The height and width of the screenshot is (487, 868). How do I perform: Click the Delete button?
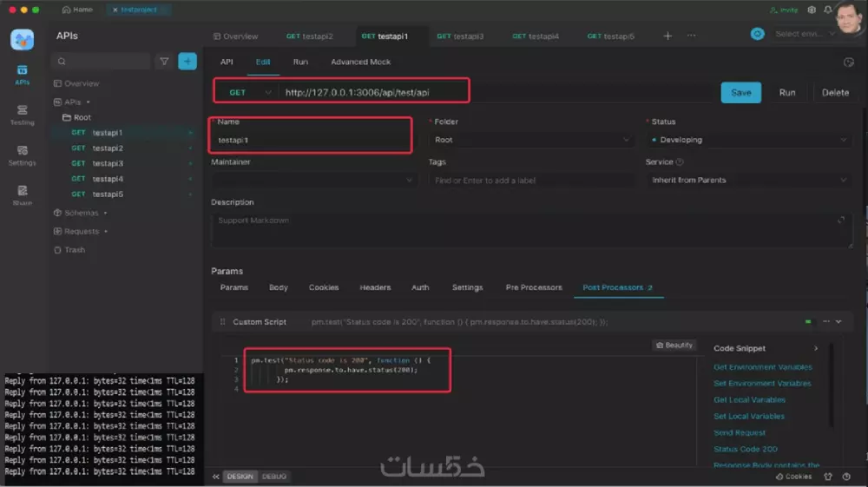point(835,92)
